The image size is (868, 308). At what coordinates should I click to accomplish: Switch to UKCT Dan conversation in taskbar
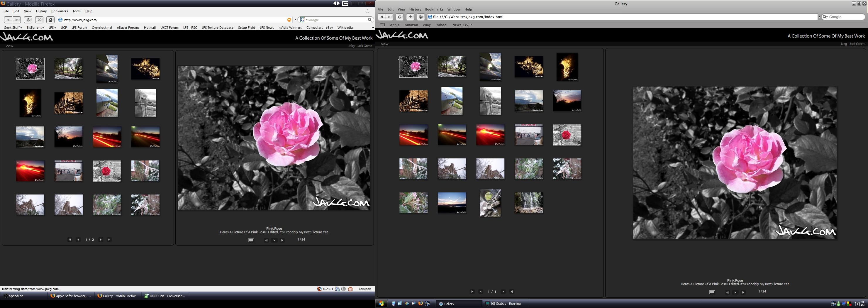coord(165,296)
